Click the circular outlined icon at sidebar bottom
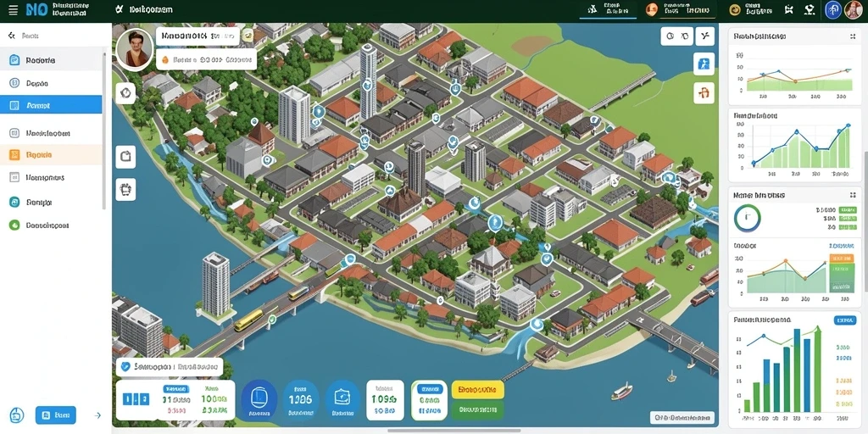The height and width of the screenshot is (434, 868). coord(17,415)
